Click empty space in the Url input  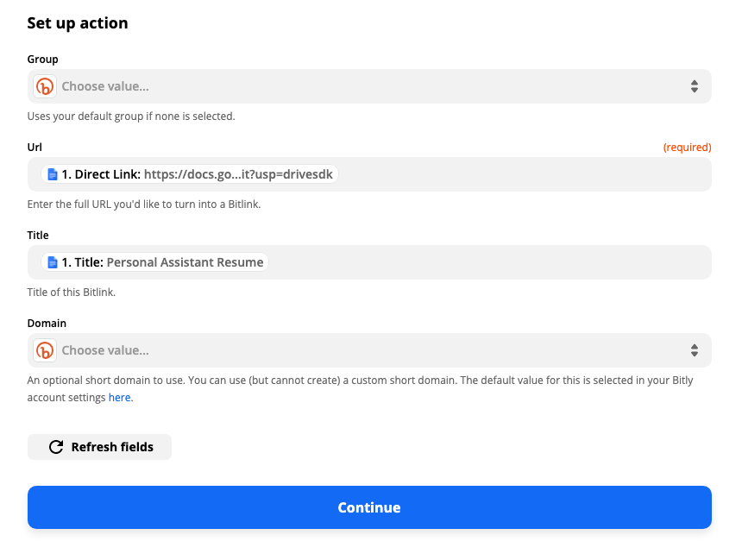518,174
